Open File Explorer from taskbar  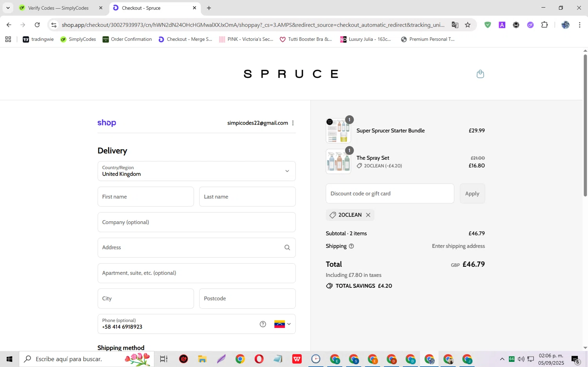click(202, 359)
